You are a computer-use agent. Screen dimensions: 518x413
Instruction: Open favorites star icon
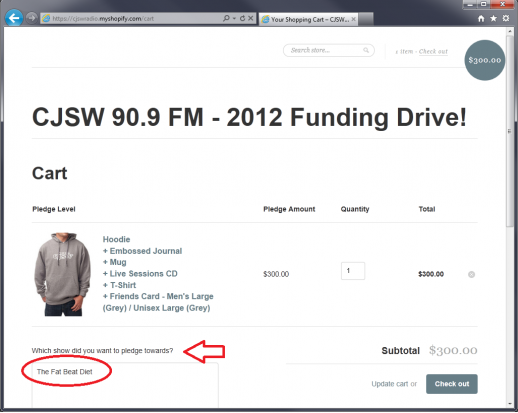[493, 18]
